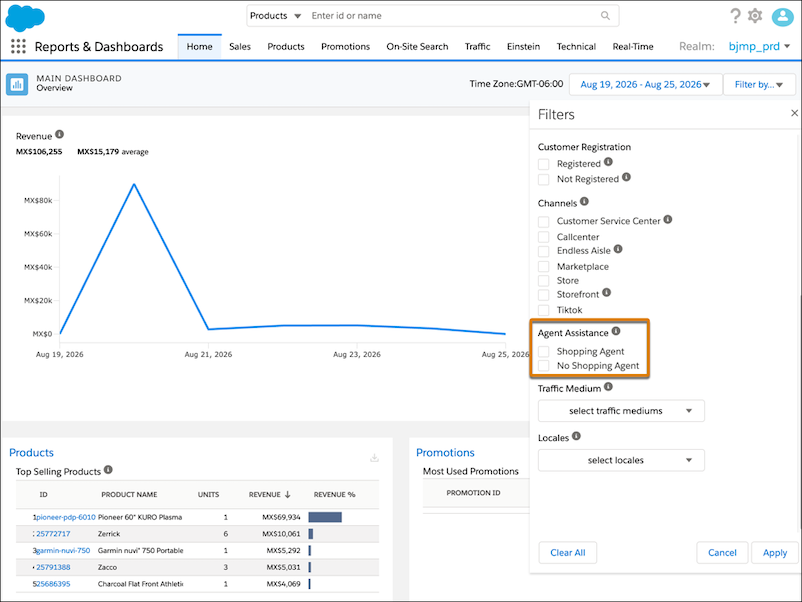Show info for Top Selling Products
The image size is (802, 602).
(x=108, y=470)
